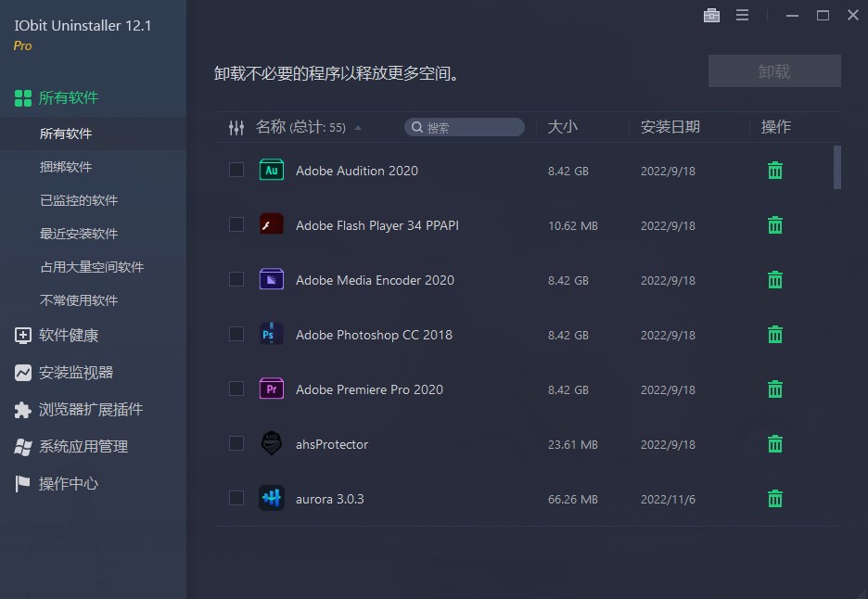Click the 搜索 search field
868x599 pixels.
click(x=464, y=127)
